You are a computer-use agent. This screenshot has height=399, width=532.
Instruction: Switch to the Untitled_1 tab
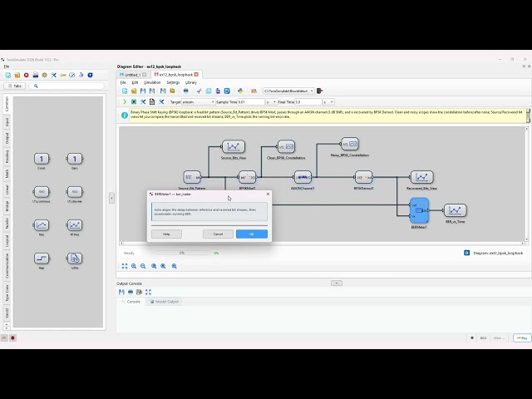132,75
